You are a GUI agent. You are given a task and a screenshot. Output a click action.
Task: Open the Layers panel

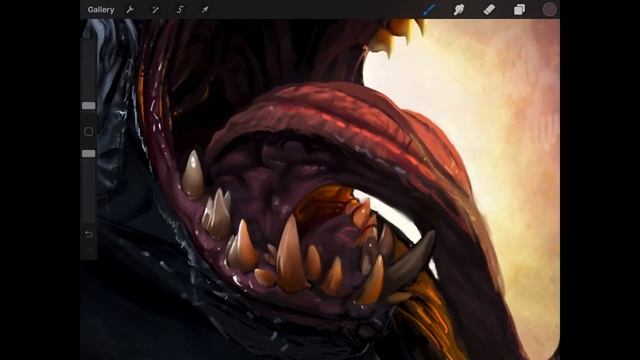pos(519,9)
